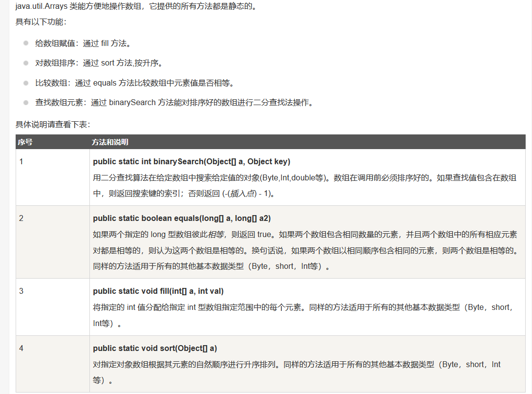Select table row number 2
This screenshot has height=394, width=532.
(x=20, y=218)
